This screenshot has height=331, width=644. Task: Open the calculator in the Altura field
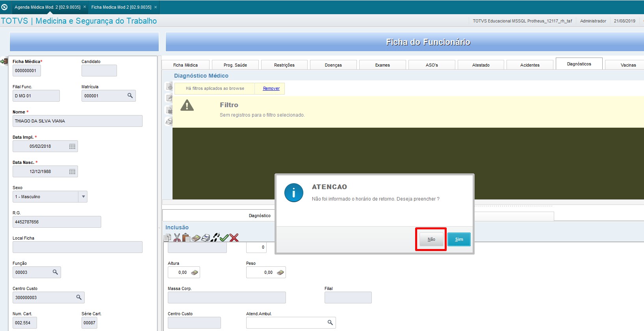pyautogui.click(x=195, y=272)
